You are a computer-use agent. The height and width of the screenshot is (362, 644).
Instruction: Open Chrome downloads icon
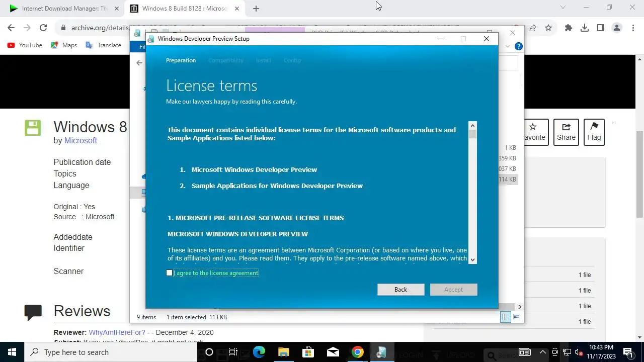coord(585,28)
